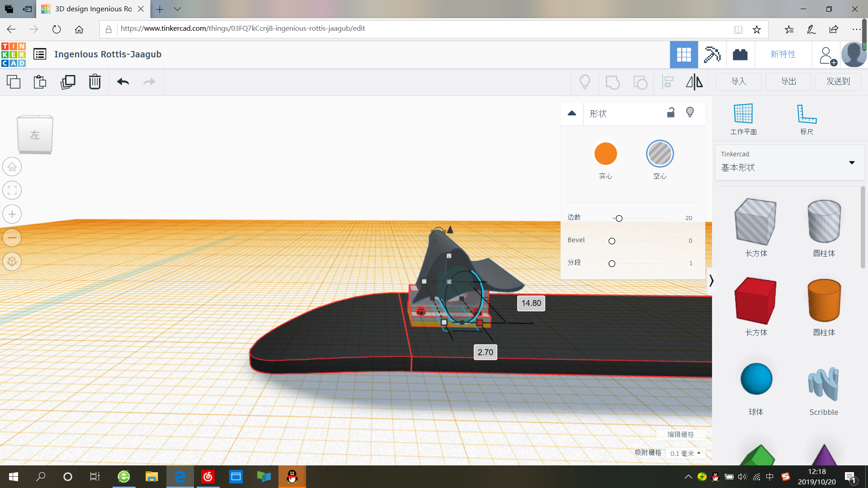Image resolution: width=868 pixels, height=488 pixels.
Task: Click the Tinkercad logo
Action: click(14, 55)
